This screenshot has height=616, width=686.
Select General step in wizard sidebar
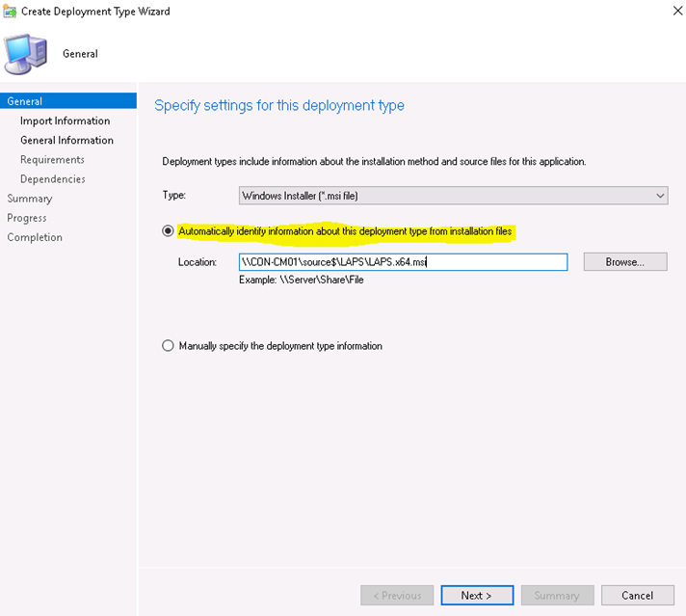(x=68, y=101)
